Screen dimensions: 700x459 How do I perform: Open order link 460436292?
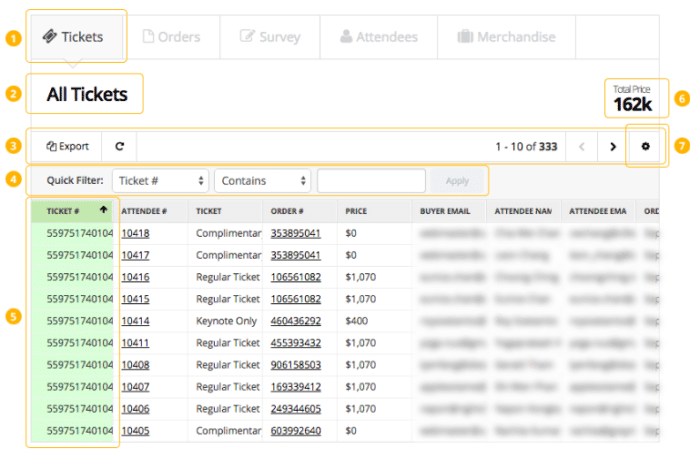click(x=295, y=321)
